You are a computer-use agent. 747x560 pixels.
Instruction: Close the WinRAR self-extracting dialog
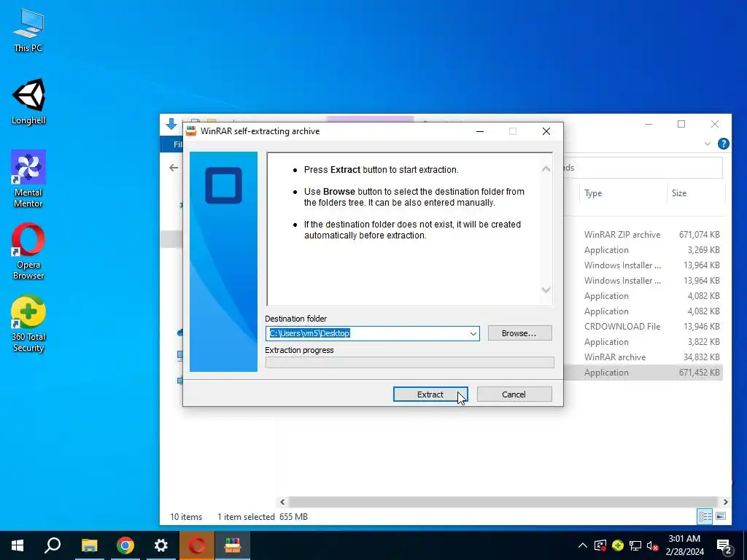(546, 131)
